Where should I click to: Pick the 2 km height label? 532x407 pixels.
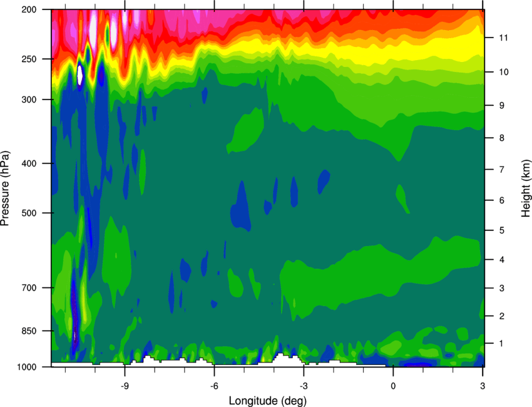[502, 316]
